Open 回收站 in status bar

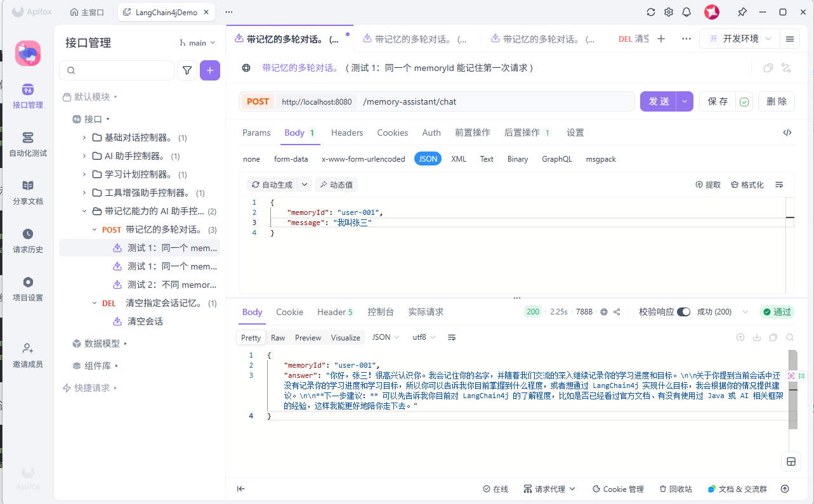[676, 489]
